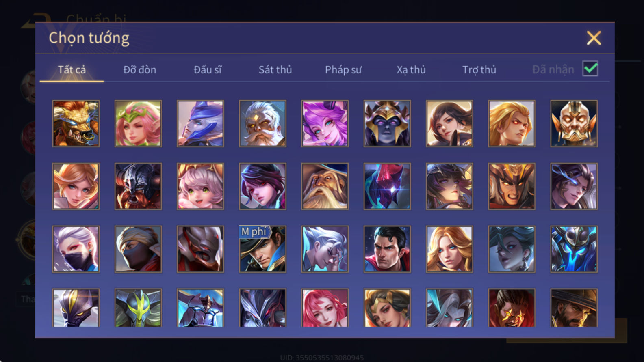This screenshot has width=644, height=362.
Task: Select the blue mechanical armor hero
Action: (x=574, y=249)
